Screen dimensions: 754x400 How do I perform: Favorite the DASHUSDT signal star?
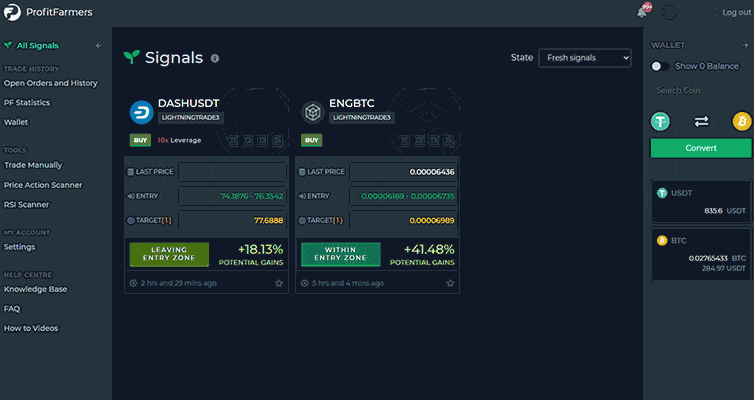point(279,283)
